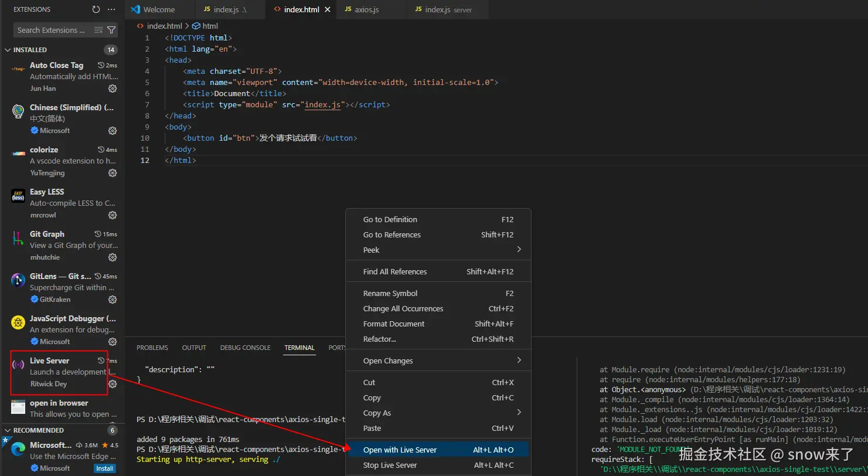
Task: Choose Open with Live Server
Action: coord(400,450)
